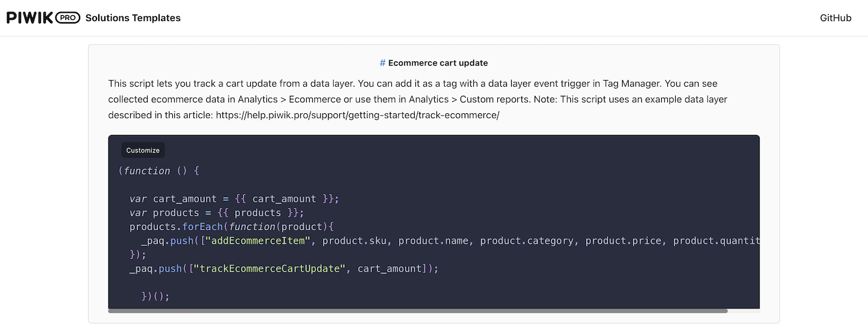Screen dimensions: 868x335
Task: Click the Ecommerce cart update heading
Action: tap(438, 63)
